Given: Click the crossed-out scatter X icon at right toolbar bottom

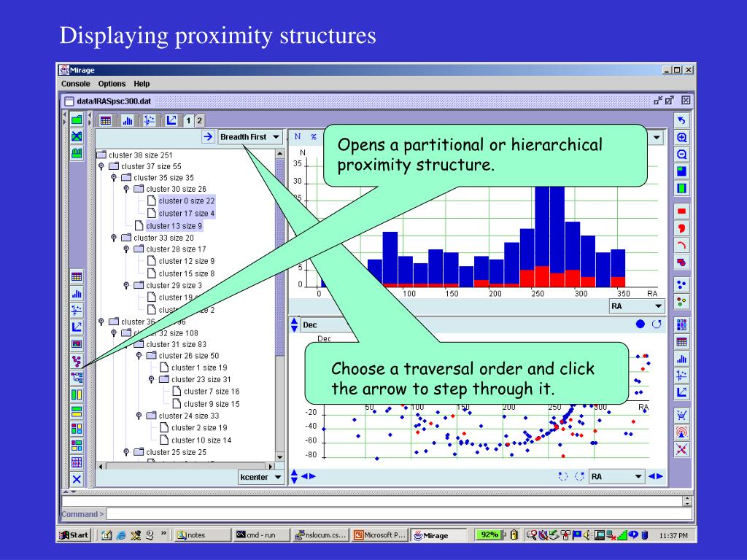Looking at the screenshot, I should click(x=682, y=449).
